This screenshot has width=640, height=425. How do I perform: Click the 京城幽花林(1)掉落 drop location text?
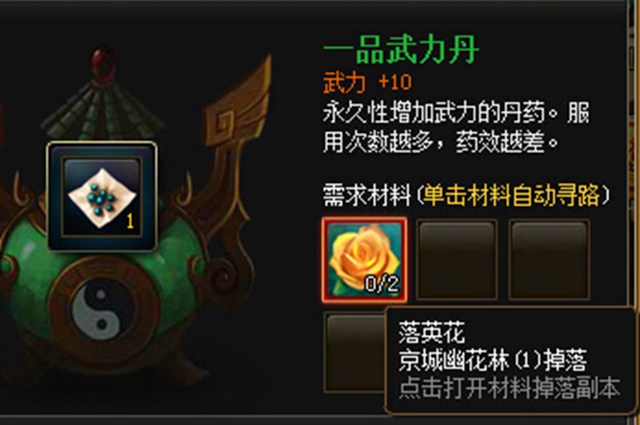(493, 360)
